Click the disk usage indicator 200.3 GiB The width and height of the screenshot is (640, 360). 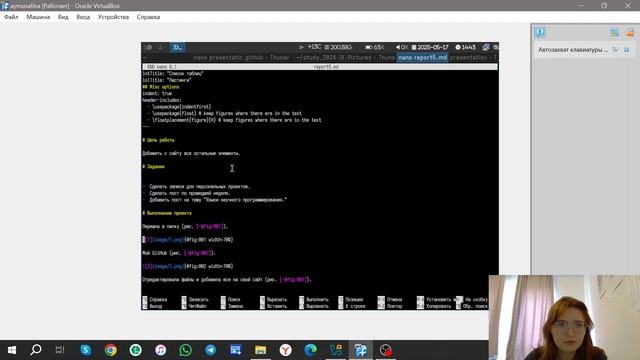pos(338,47)
